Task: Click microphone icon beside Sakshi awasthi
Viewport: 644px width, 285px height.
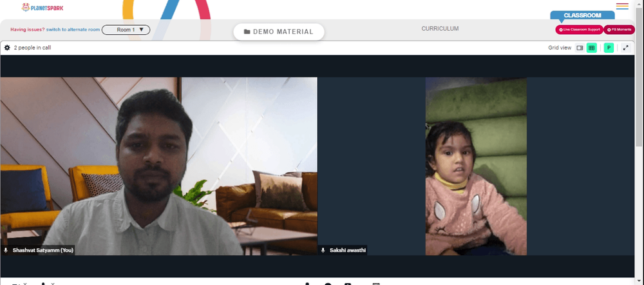Action: coord(323,250)
